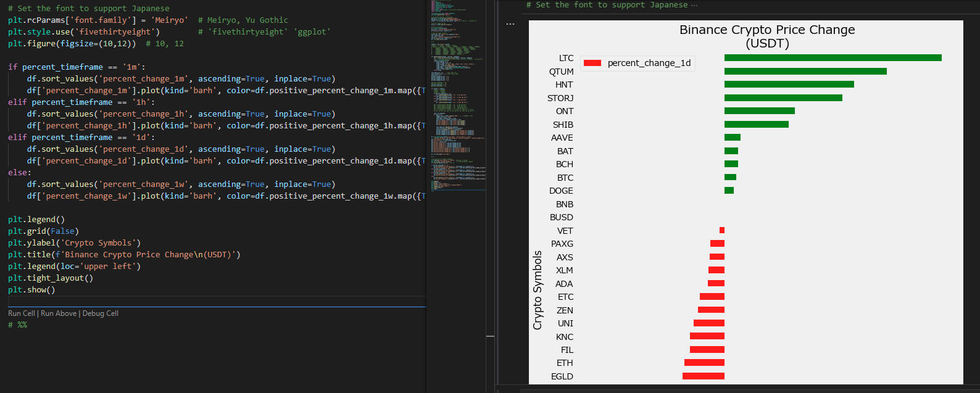Click the percent_change_1d legend label in chart
This screenshot has height=393, width=980.
tap(649, 63)
